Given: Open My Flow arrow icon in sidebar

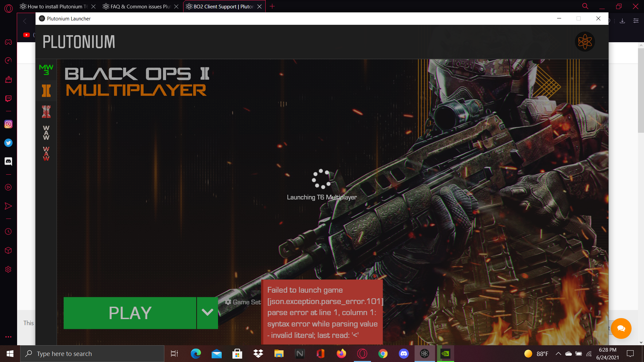Looking at the screenshot, I should 8,206.
